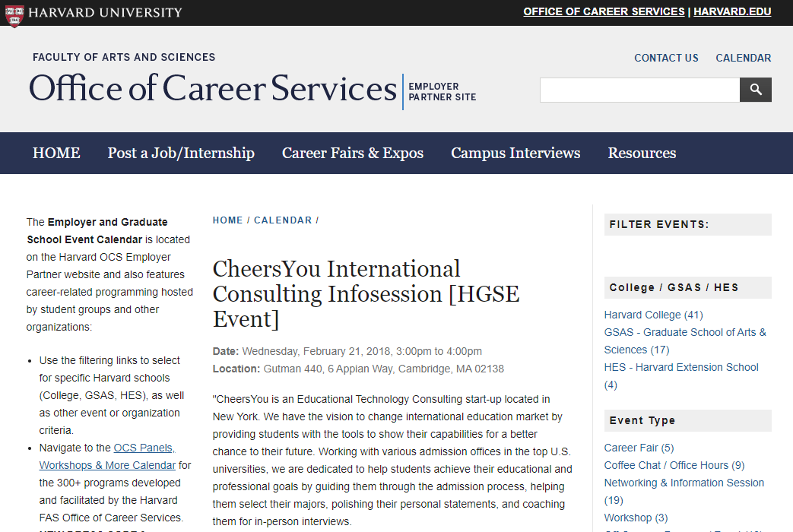Open the Contact Us link
The height and width of the screenshot is (532, 793).
[666, 59]
